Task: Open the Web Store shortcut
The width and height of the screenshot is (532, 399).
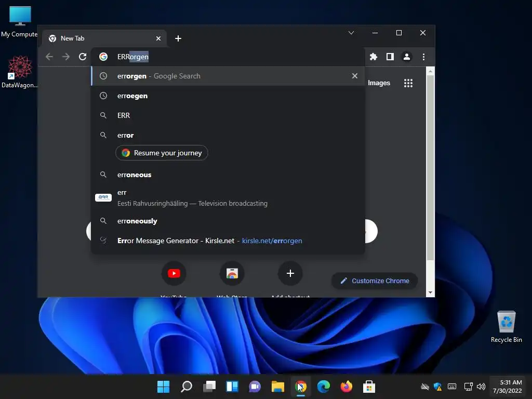Action: [232, 273]
